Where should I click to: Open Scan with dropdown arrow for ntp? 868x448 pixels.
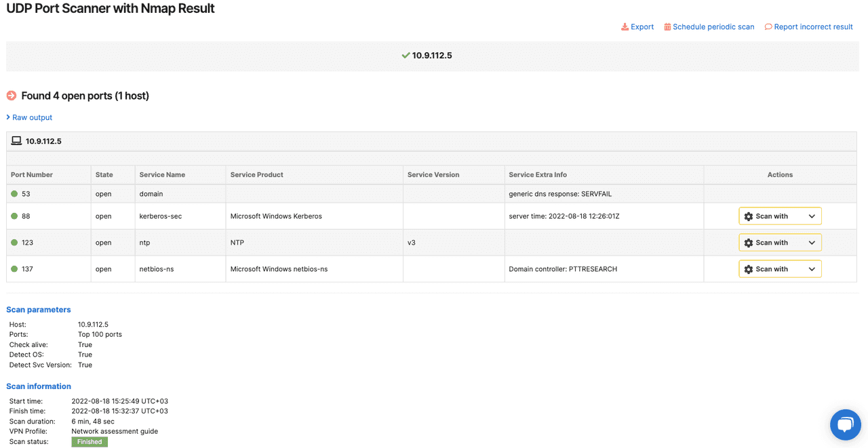click(x=812, y=243)
